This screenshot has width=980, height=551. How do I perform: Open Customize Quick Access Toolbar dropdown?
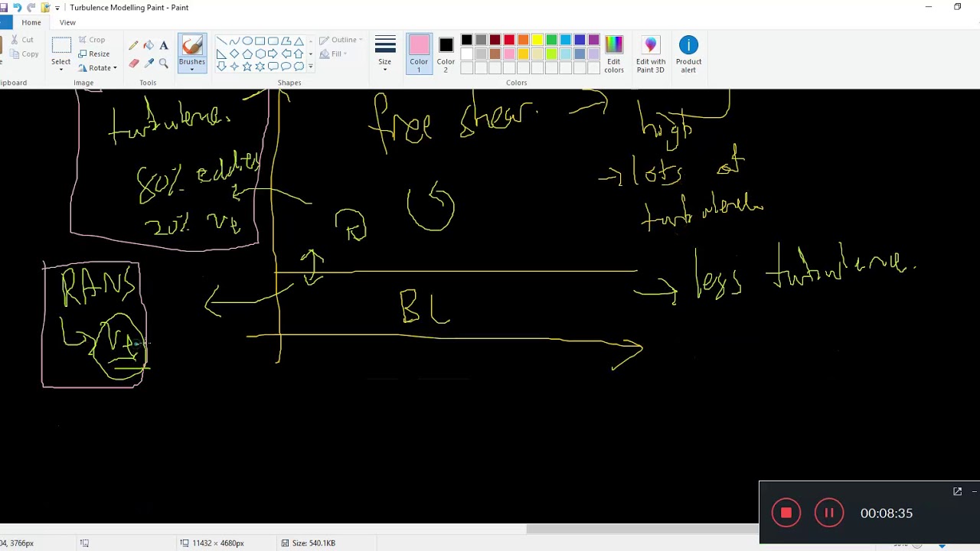click(57, 8)
